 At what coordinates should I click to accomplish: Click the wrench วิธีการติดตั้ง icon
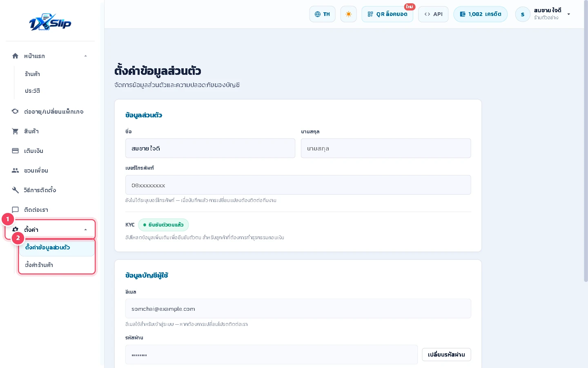coord(15,190)
